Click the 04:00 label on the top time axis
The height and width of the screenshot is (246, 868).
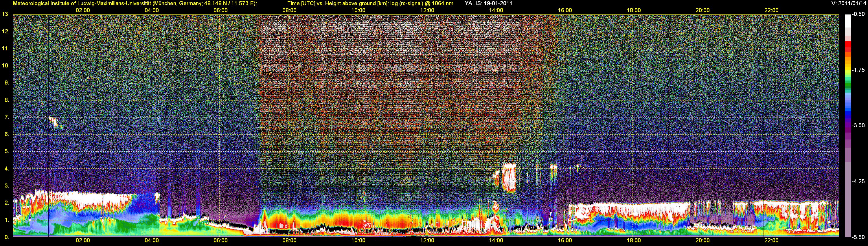coord(152,10)
